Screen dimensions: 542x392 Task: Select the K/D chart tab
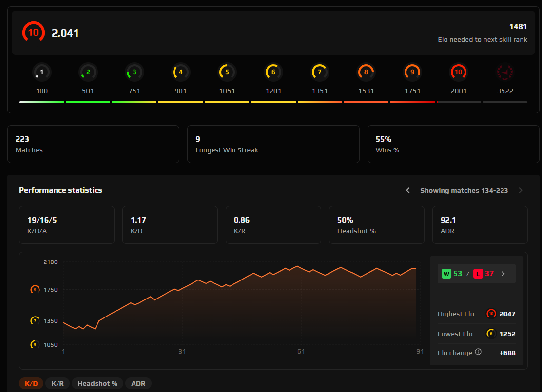point(31,383)
